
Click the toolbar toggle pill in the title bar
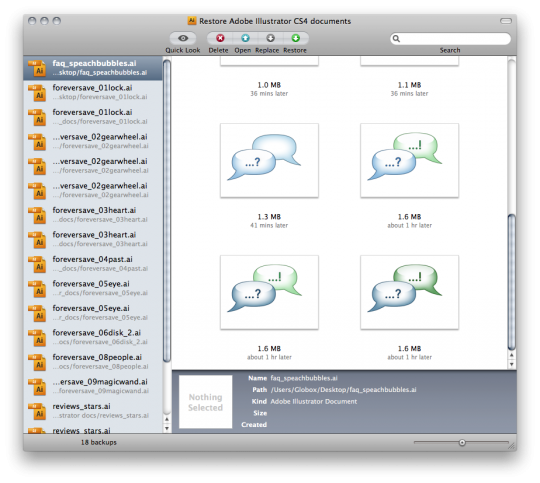(506, 21)
